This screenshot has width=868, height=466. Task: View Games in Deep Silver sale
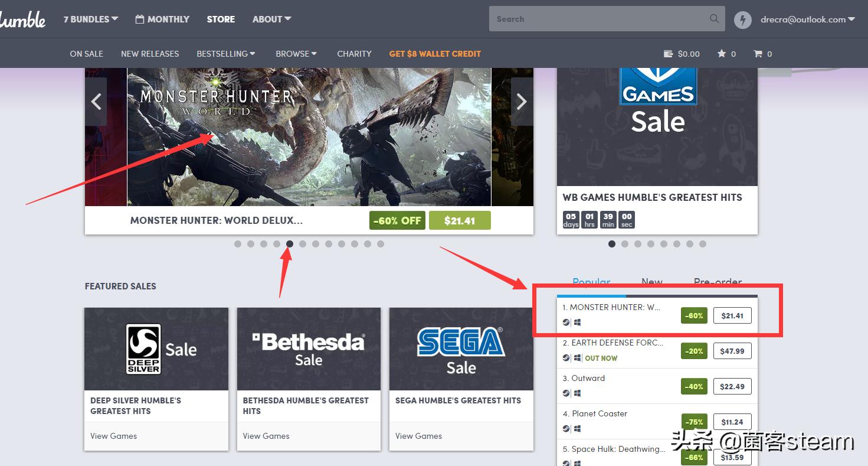(113, 436)
